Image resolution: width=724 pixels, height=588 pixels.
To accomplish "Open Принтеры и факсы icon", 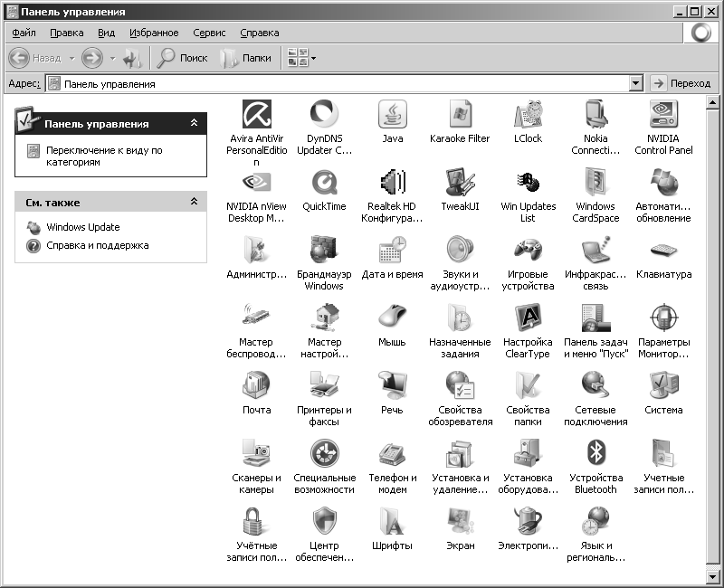I will click(324, 385).
